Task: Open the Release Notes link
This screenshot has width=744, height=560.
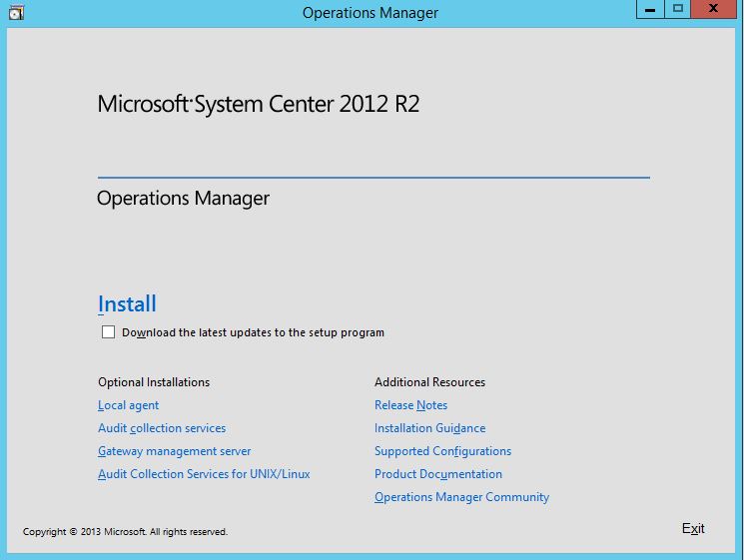Action: pyautogui.click(x=410, y=405)
